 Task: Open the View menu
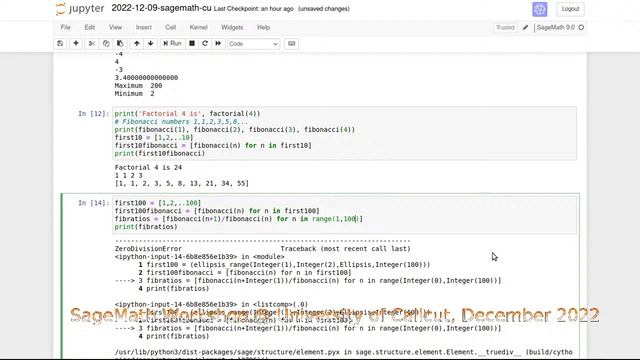coord(116,27)
